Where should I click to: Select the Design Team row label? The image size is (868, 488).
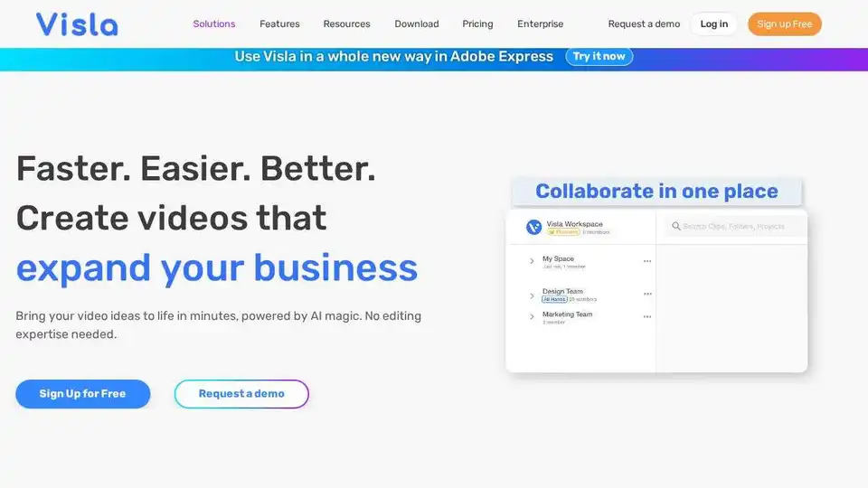coord(562,291)
